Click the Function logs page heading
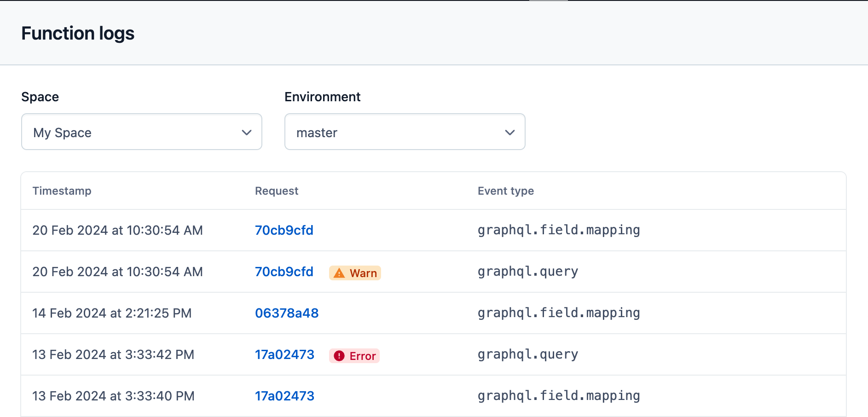The width and height of the screenshot is (868, 417). coord(78,33)
